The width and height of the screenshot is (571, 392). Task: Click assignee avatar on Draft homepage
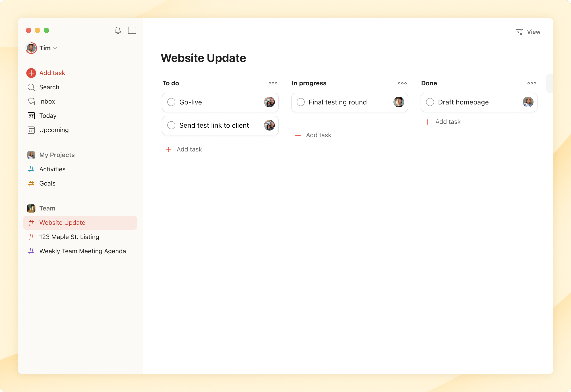coord(528,102)
